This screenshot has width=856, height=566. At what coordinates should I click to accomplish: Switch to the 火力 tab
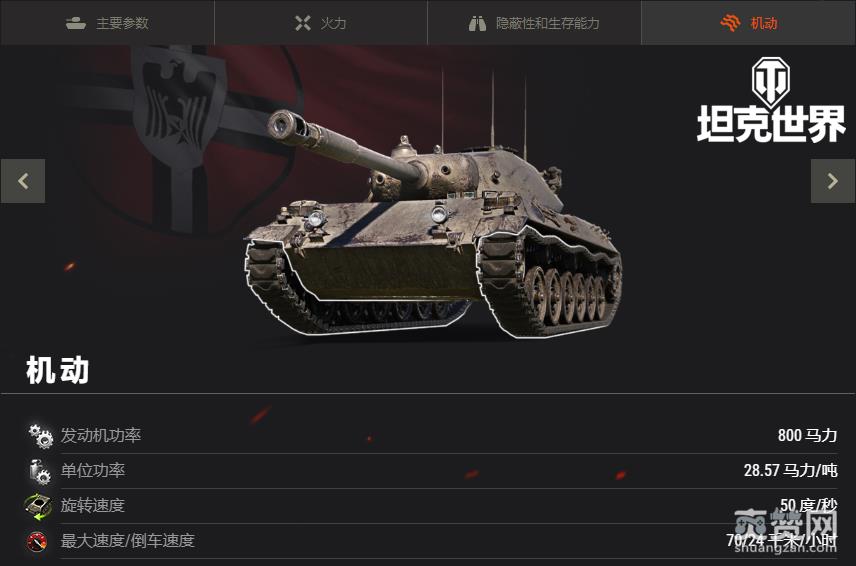point(320,22)
